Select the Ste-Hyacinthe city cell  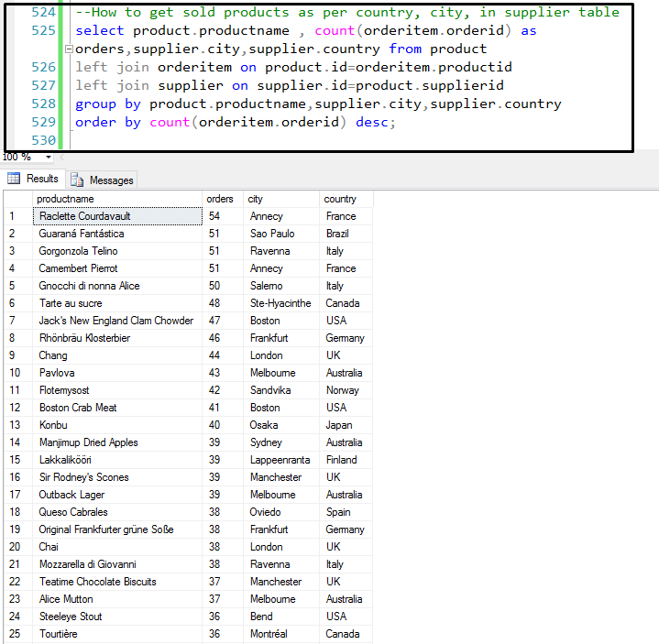[x=281, y=303]
